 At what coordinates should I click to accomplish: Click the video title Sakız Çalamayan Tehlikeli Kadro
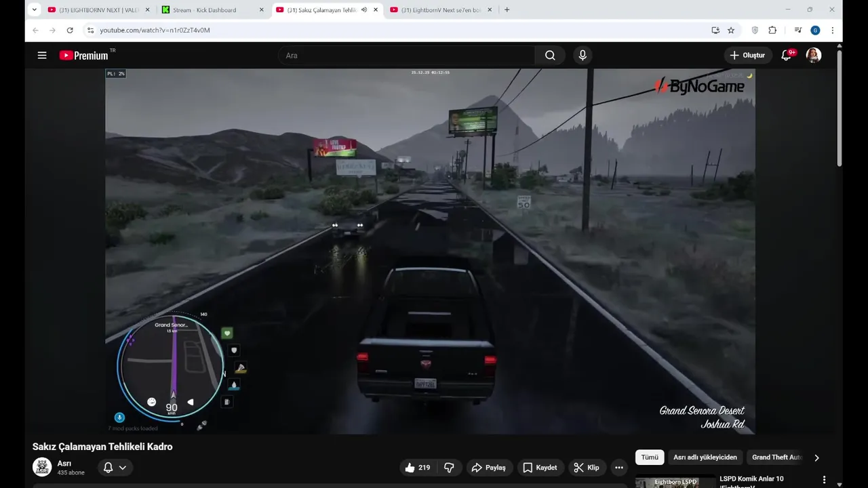[x=102, y=447]
